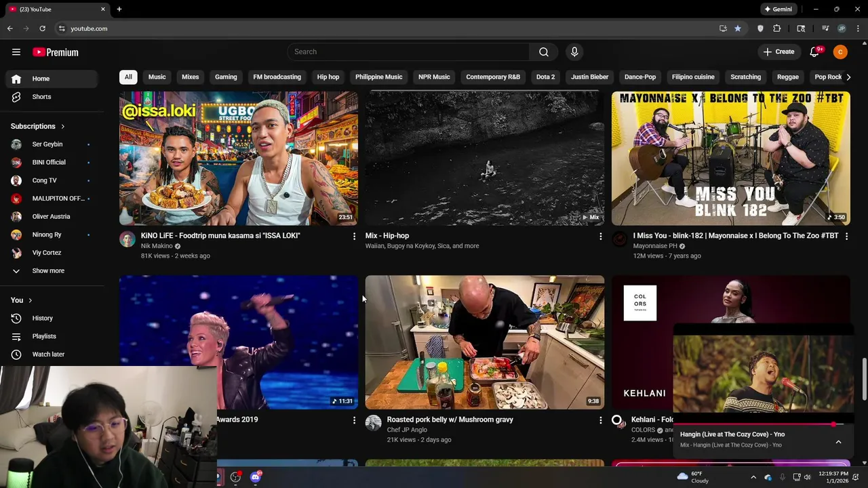Viewport: 868px width, 488px height.
Task: Open the Miss You Blink 182 thumbnail
Action: pos(731,158)
